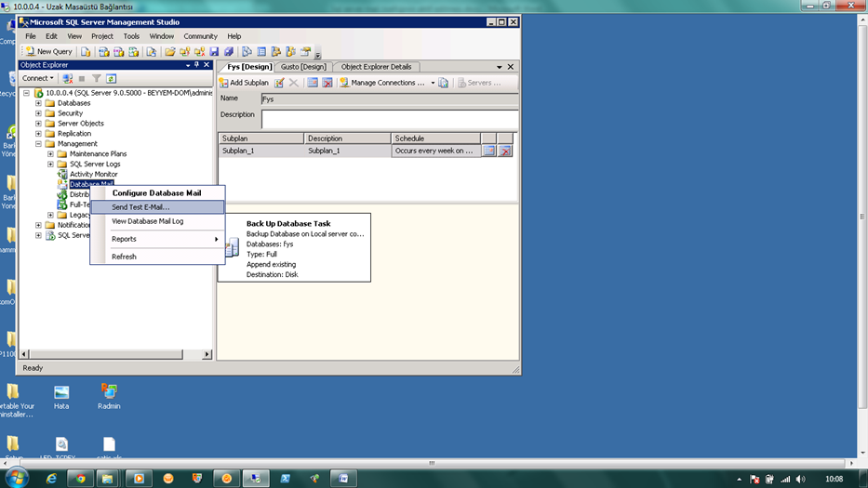Image resolution: width=868 pixels, height=488 pixels.
Task: Open the Community menu
Action: tap(200, 36)
